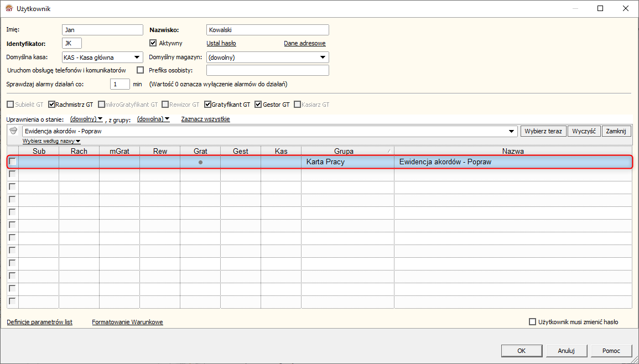Screen dimensions: 639x364
Task: Click the filter funnel icon beside search box
Action: [x=13, y=131]
